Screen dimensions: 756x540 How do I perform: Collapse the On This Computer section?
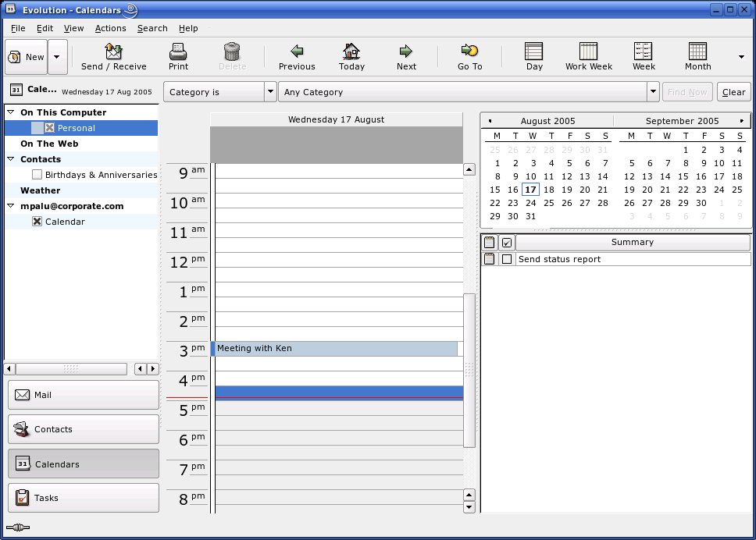tap(9, 112)
